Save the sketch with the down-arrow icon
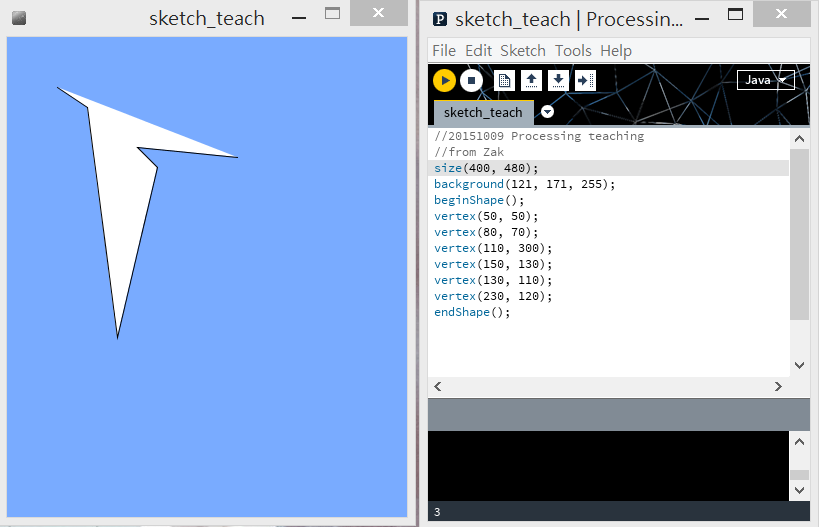819x527 pixels. coord(558,80)
